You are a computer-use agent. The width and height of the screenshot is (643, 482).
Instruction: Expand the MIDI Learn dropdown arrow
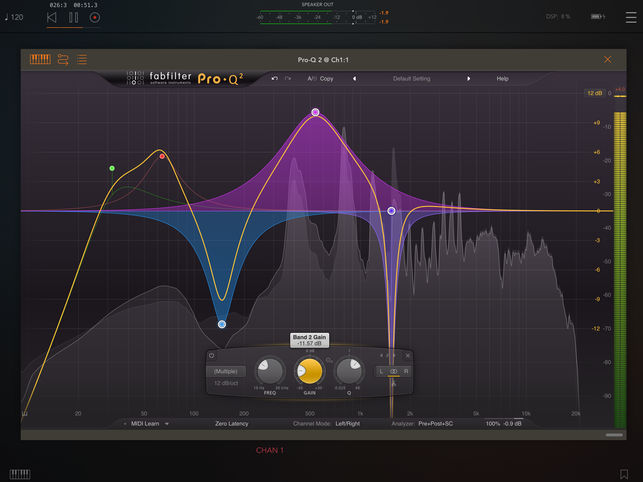167,423
